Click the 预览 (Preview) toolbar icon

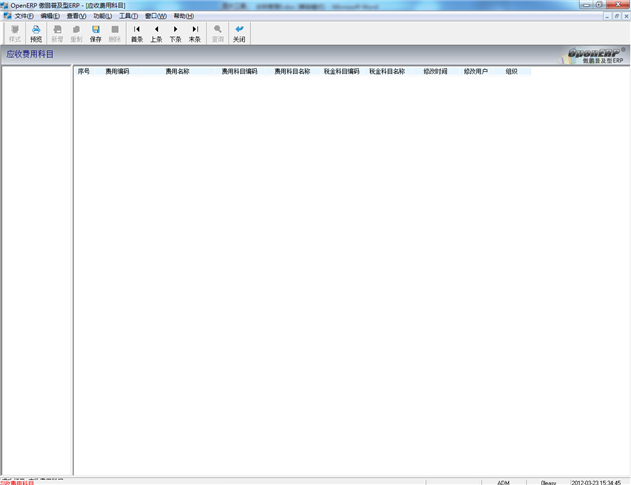(x=36, y=33)
